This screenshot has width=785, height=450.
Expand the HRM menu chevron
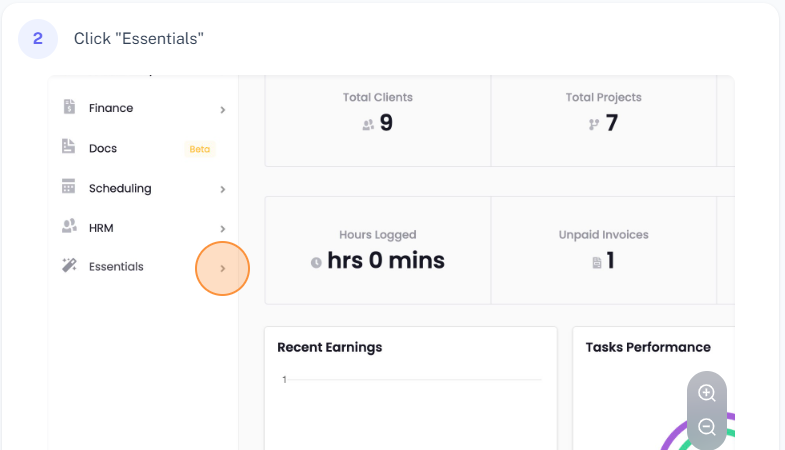[x=222, y=229]
